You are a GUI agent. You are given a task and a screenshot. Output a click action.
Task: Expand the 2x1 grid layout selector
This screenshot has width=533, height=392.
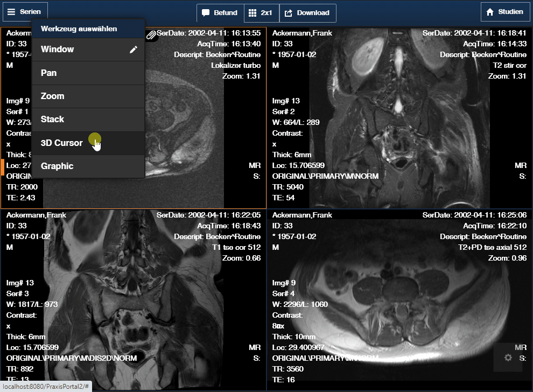[x=261, y=13]
